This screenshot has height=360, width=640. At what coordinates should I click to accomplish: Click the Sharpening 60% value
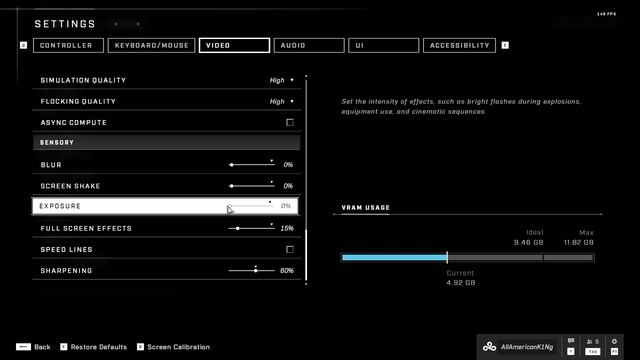[287, 271]
